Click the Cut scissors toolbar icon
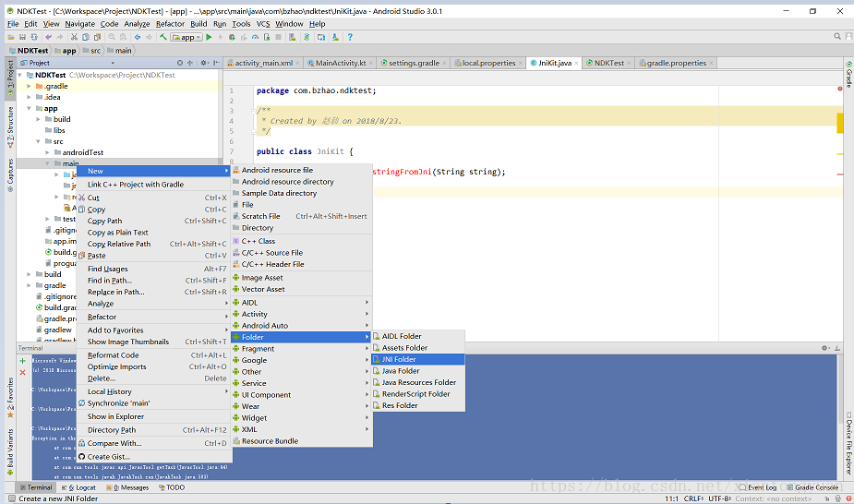The image size is (854, 504). [74, 37]
